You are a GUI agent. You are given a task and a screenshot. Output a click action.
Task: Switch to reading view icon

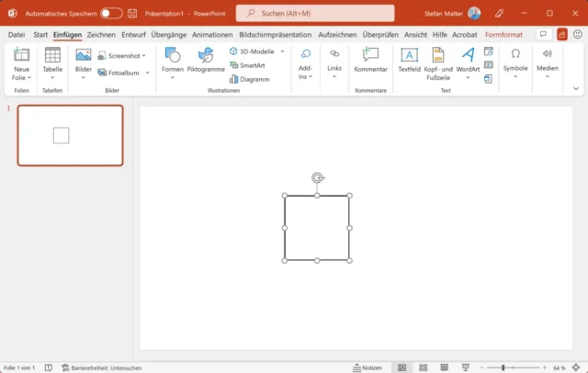click(x=445, y=367)
